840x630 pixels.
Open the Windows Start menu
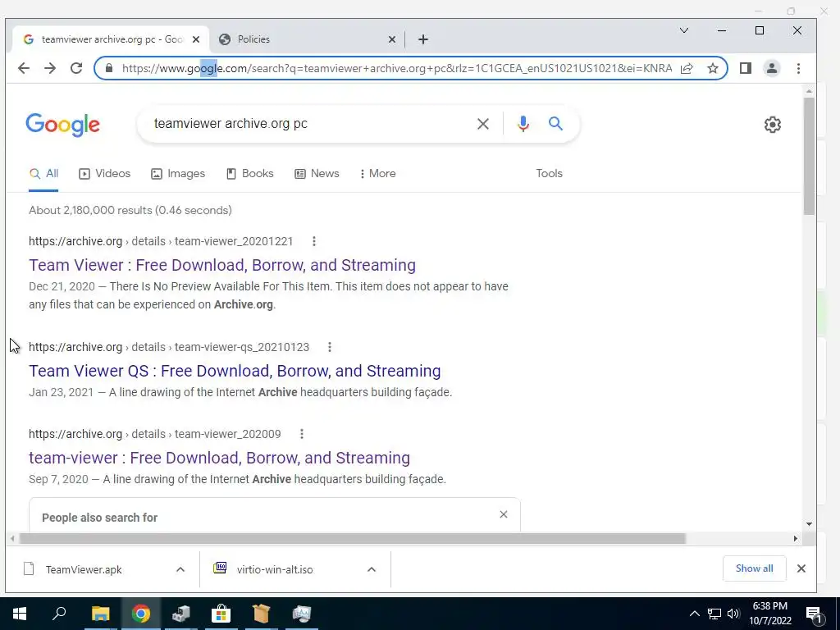(x=20, y=614)
